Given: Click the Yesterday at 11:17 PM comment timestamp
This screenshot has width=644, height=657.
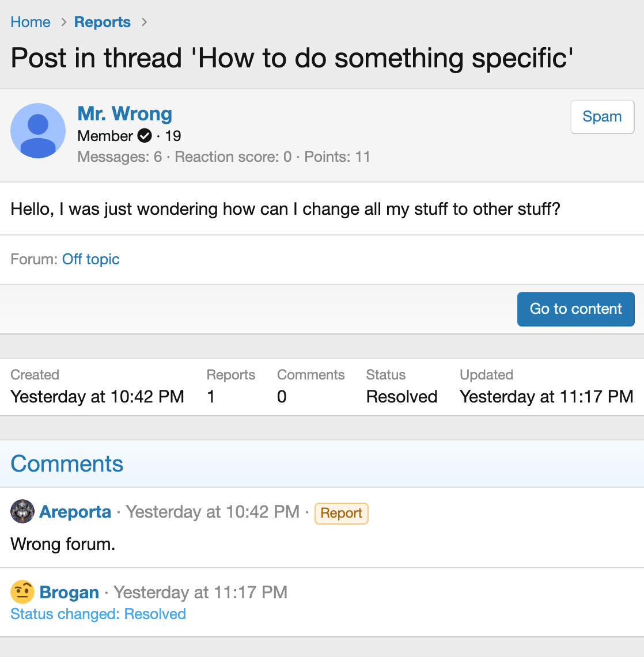Looking at the screenshot, I should click(200, 592).
